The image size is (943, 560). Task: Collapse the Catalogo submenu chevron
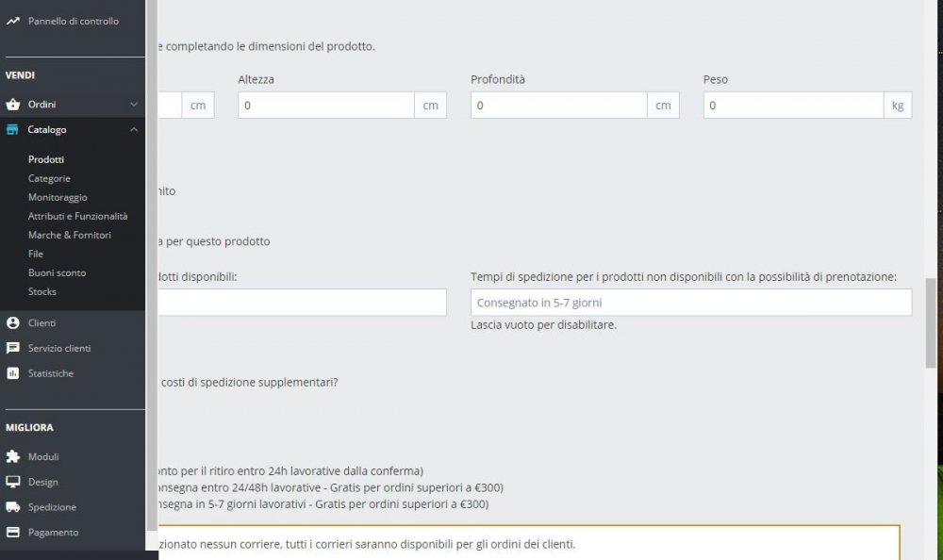[134, 130]
